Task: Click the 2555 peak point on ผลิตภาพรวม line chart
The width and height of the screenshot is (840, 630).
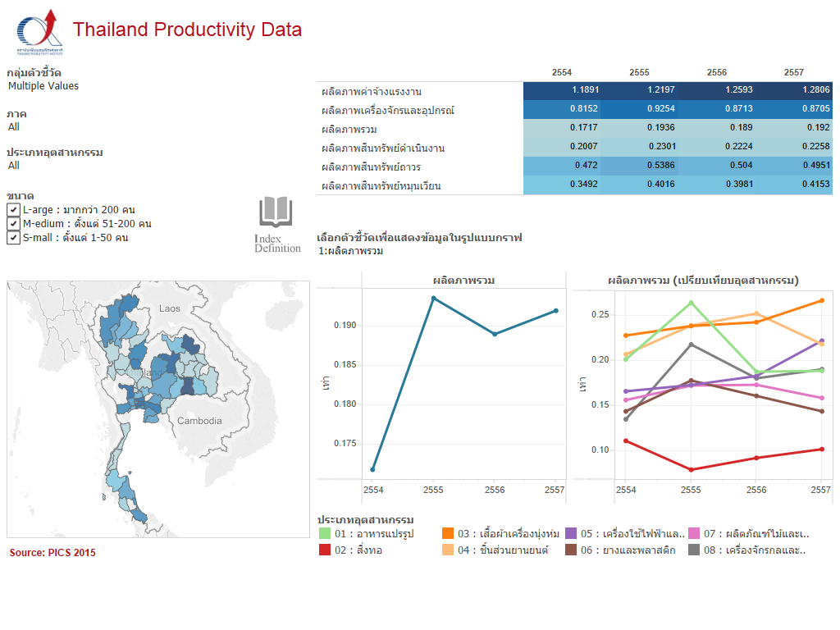Action: (434, 299)
